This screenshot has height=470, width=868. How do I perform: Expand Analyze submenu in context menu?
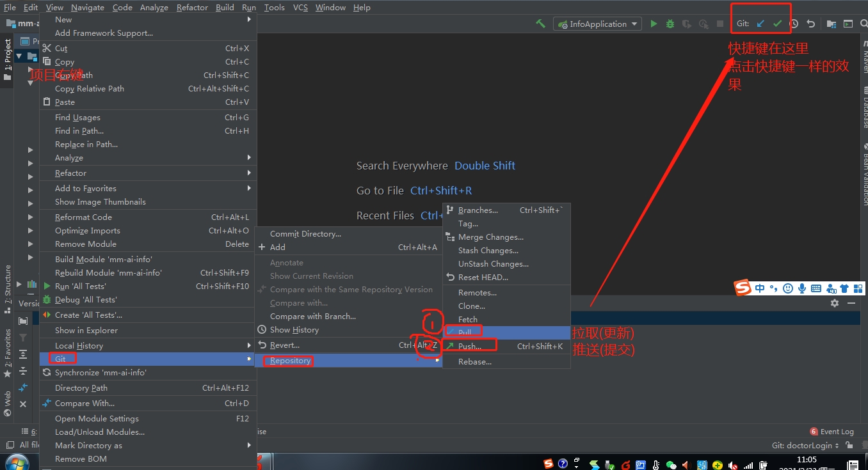[x=148, y=158]
